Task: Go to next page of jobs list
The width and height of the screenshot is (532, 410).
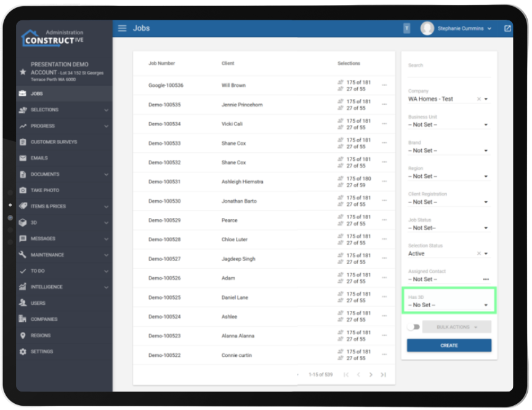Action: (x=371, y=374)
